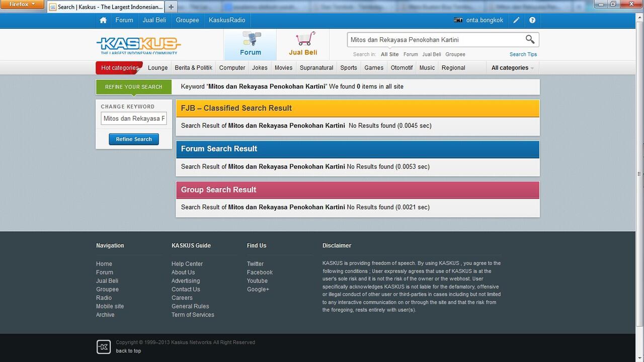644x362 pixels.
Task: Select 'Jual Beli' search scope option
Action: click(431, 54)
